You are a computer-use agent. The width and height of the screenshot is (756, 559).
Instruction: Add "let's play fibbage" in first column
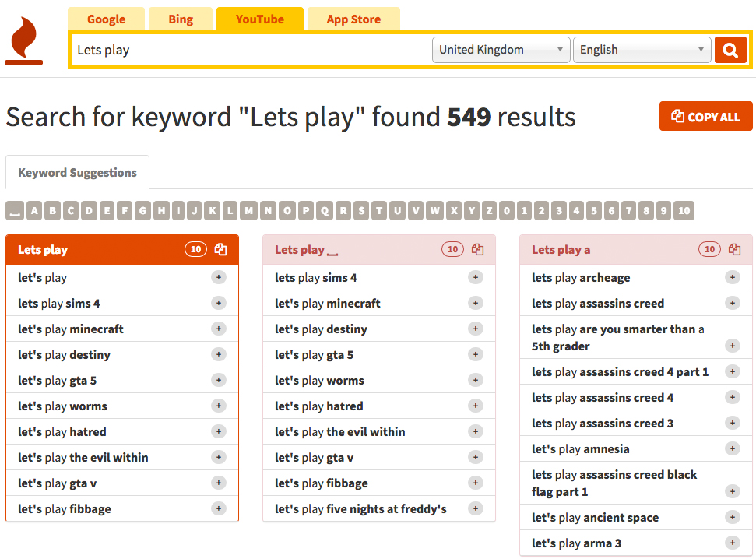(x=219, y=508)
